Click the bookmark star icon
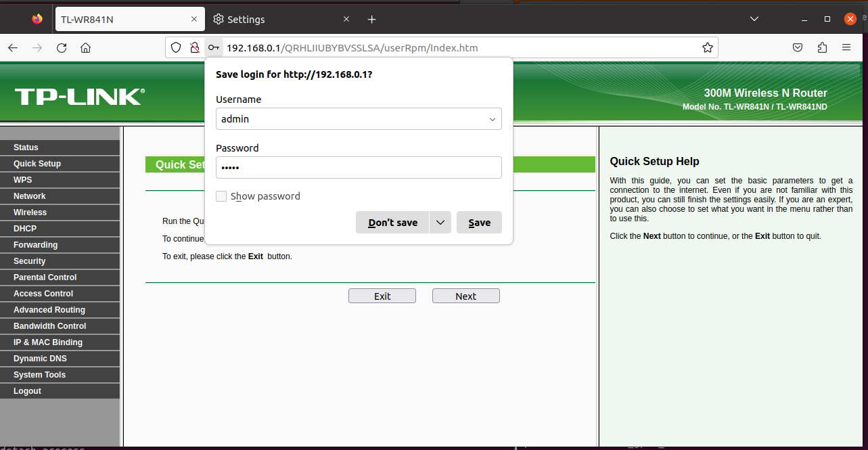The height and width of the screenshot is (450, 868). click(x=708, y=47)
